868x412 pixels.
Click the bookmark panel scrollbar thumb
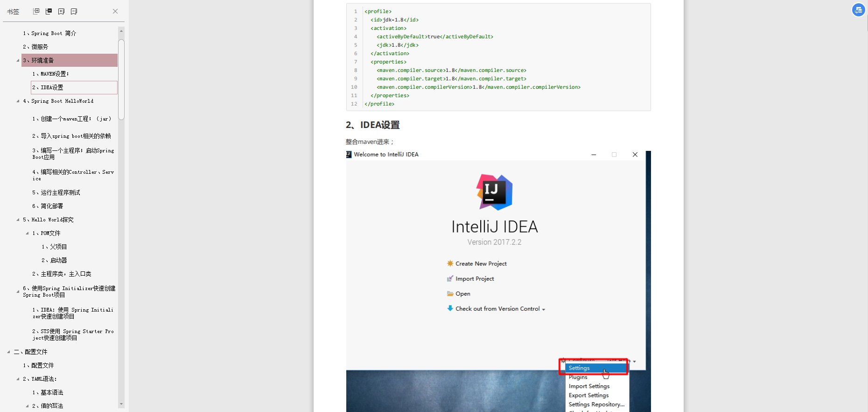pyautogui.click(x=121, y=79)
